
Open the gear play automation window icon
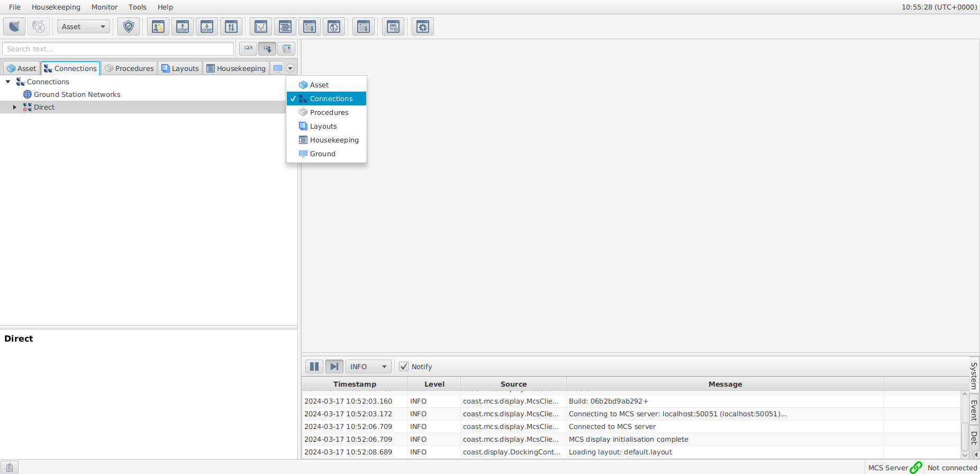[x=423, y=26]
